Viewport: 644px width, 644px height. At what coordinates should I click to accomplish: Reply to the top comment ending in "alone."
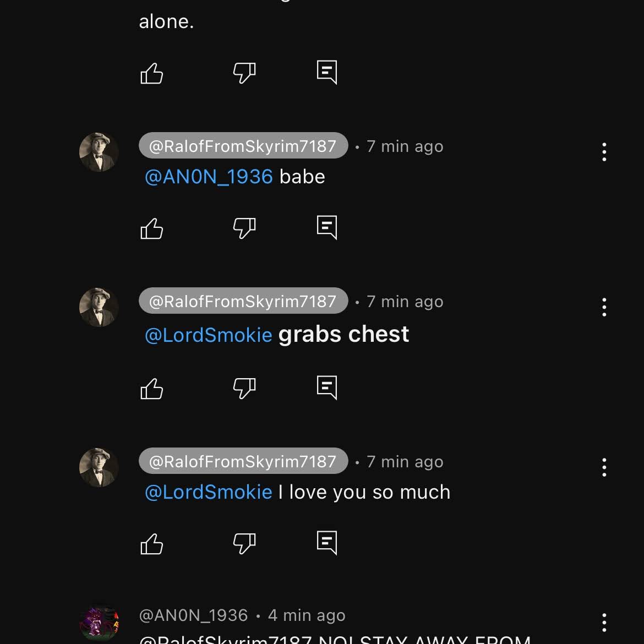327,72
